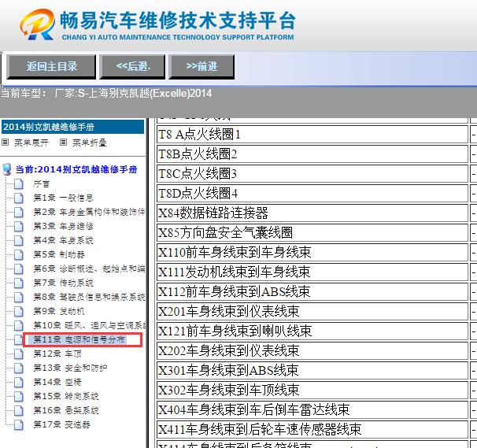Screen dimensions: 477x448
Task: Click the page icon next to 第1章 一般信息
Action: pos(19,198)
